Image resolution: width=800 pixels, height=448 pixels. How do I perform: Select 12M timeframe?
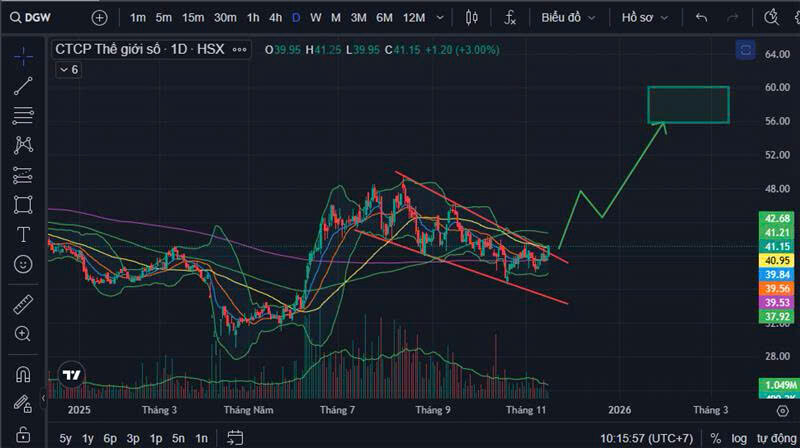414,18
